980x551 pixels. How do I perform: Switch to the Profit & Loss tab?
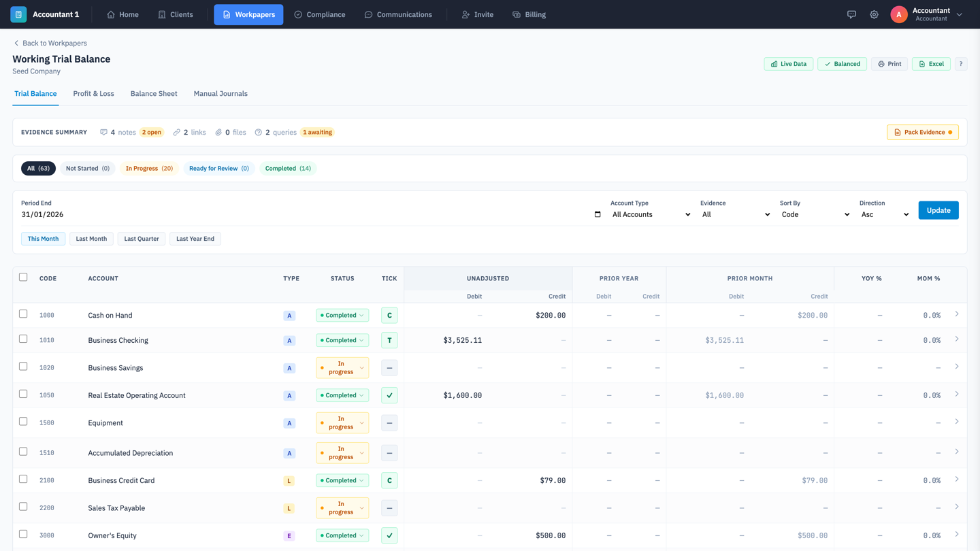(x=93, y=93)
